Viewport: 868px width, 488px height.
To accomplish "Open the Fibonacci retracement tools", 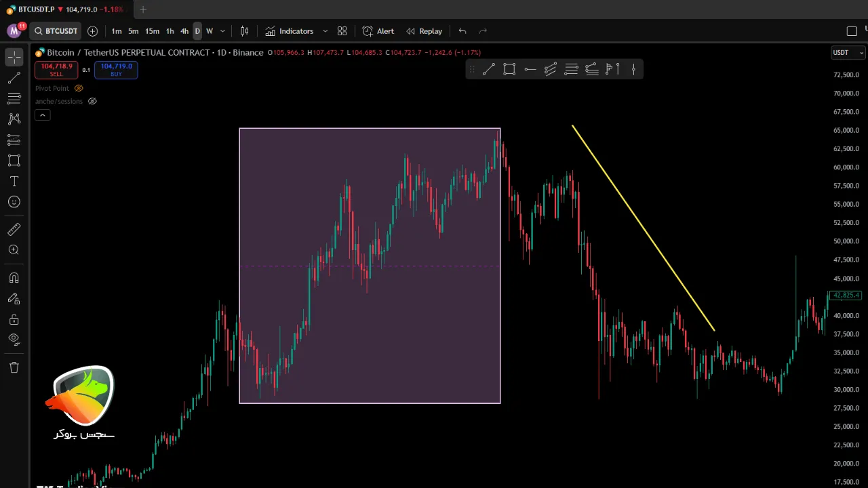I will click(14, 98).
